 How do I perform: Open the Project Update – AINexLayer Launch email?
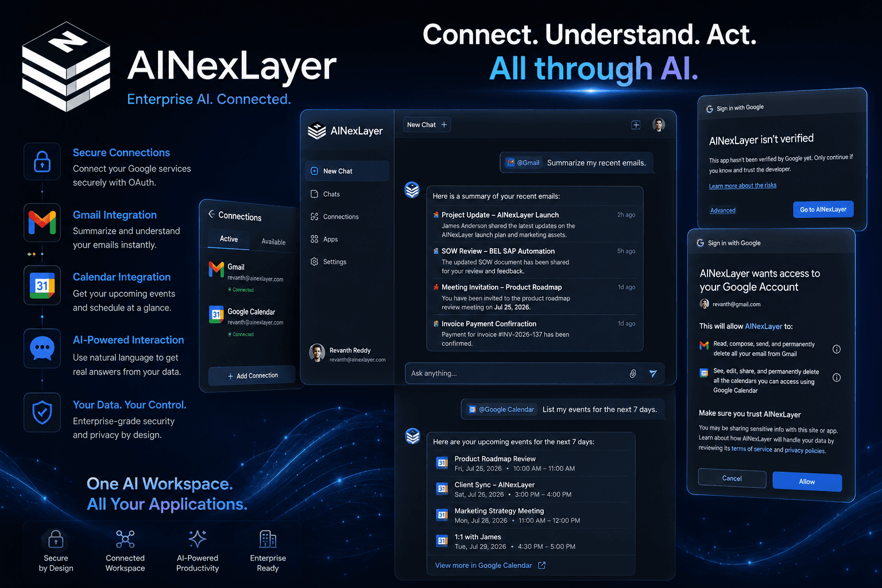click(534, 225)
